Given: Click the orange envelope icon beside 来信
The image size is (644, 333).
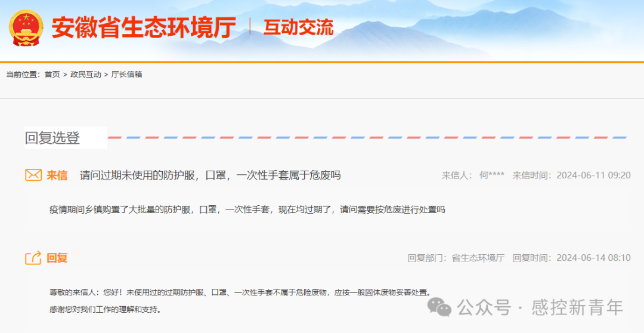Looking at the screenshot, I should [x=33, y=175].
